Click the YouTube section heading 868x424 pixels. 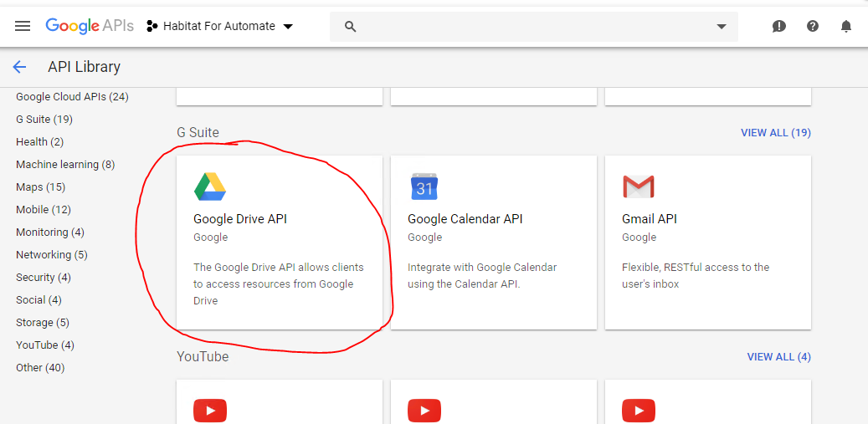coord(203,356)
